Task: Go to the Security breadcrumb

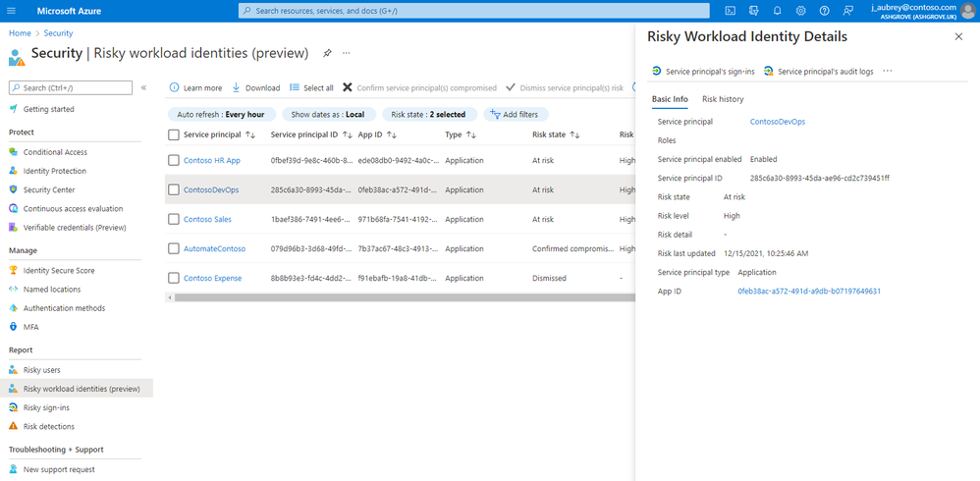Action: 58,33
